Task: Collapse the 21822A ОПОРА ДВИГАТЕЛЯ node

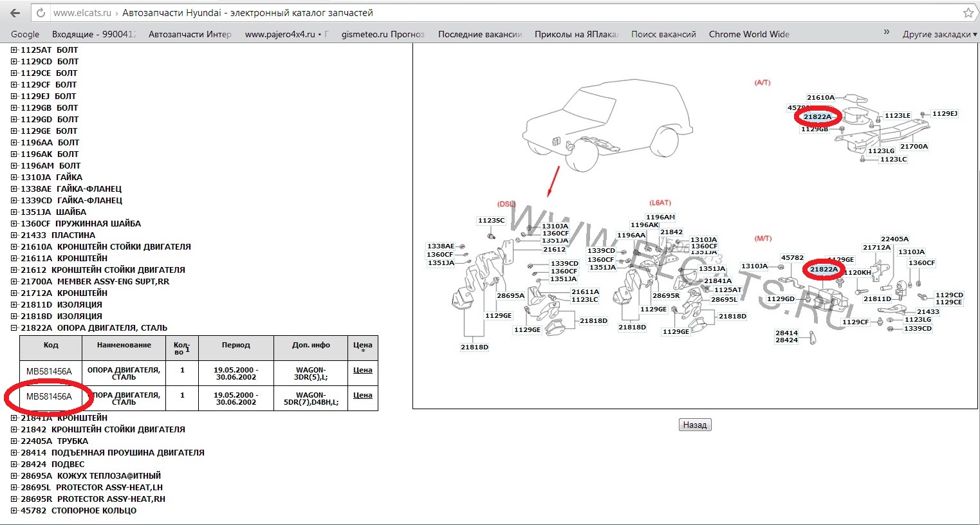Action: [14, 328]
